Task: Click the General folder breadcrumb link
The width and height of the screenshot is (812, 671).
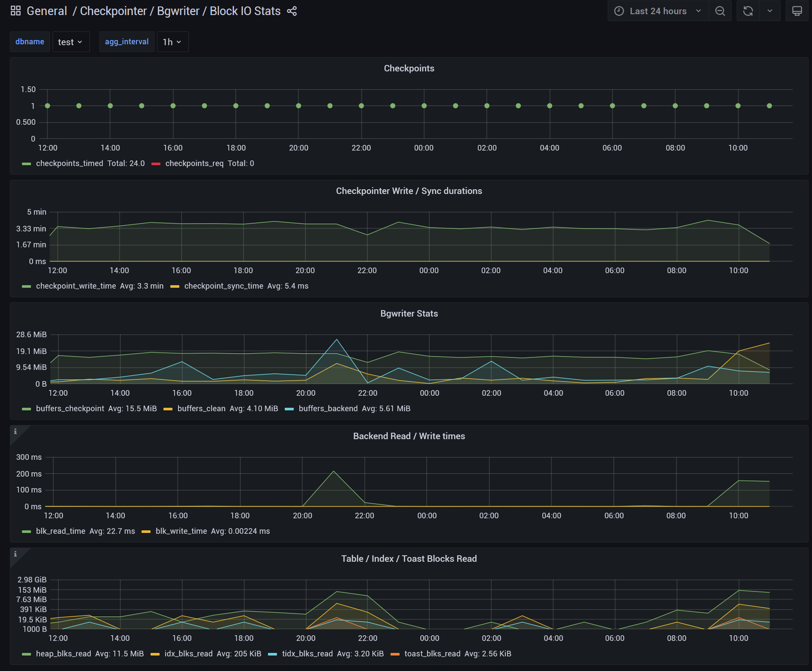Action: pyautogui.click(x=46, y=11)
